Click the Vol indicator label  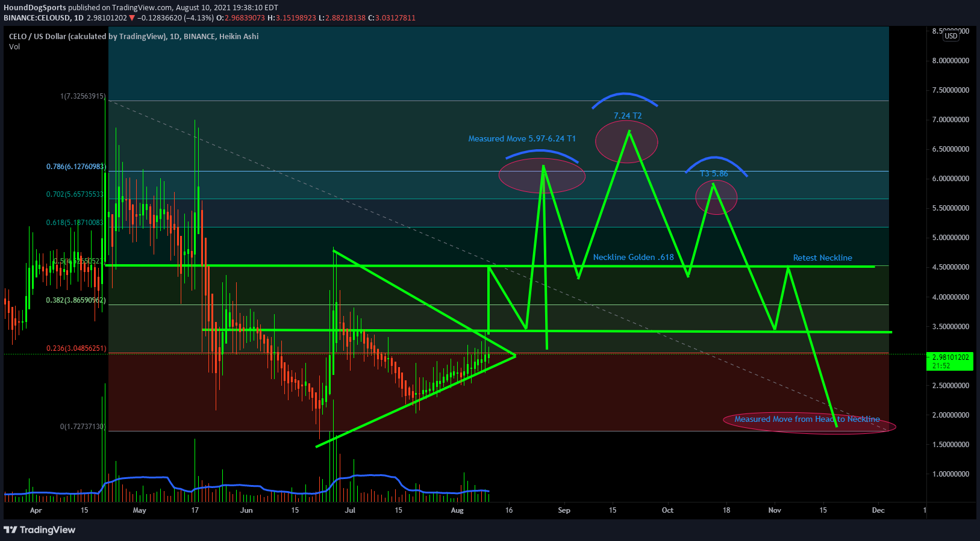[x=14, y=47]
